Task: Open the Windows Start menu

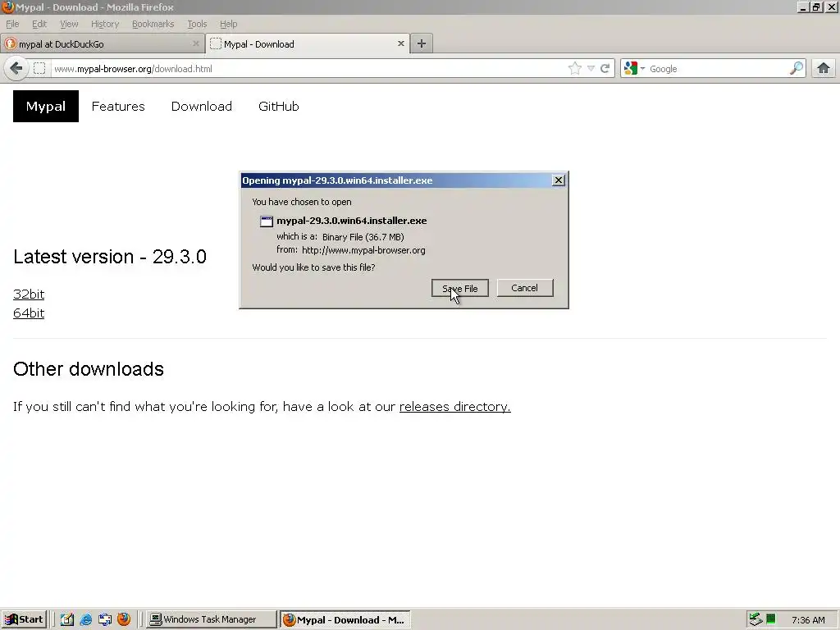Action: [x=24, y=619]
